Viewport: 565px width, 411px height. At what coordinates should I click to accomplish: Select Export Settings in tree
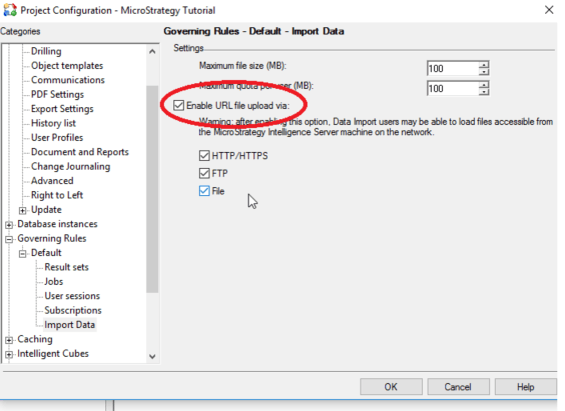pyautogui.click(x=62, y=109)
